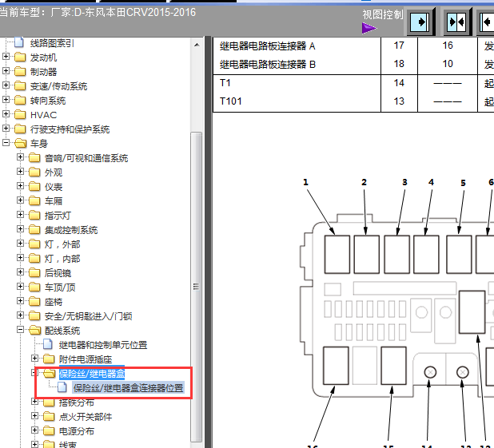Viewport: 494px width, 448px height.
Task: Open 保险丝/继电器盒连接器位置 page
Action: (x=128, y=388)
